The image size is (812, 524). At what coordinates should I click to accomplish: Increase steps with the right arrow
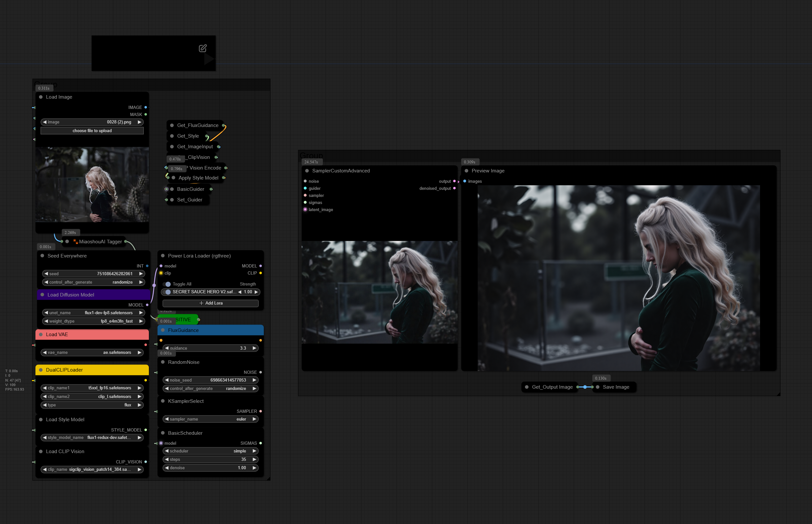(254, 459)
